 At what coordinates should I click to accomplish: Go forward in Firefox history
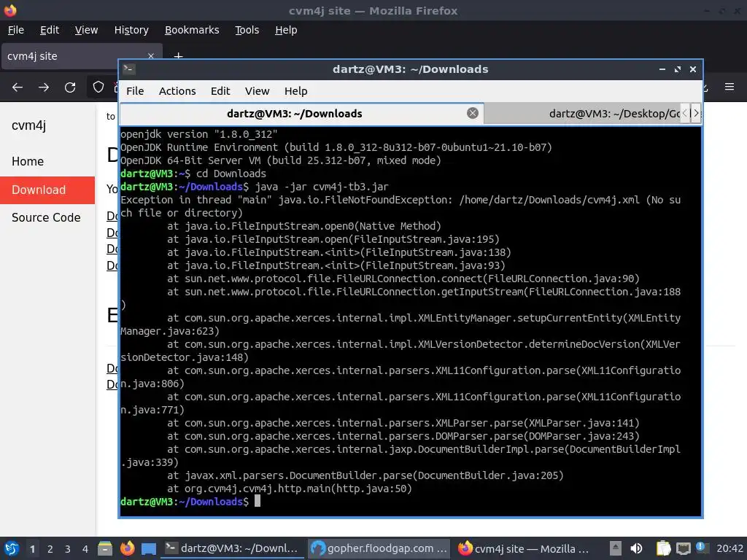point(44,87)
